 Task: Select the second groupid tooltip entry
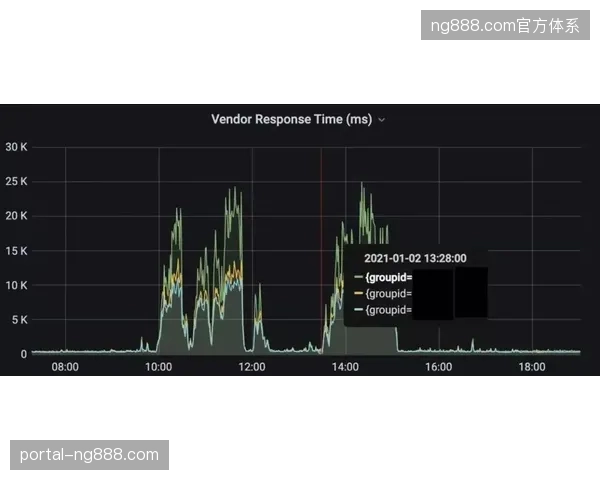tap(389, 294)
